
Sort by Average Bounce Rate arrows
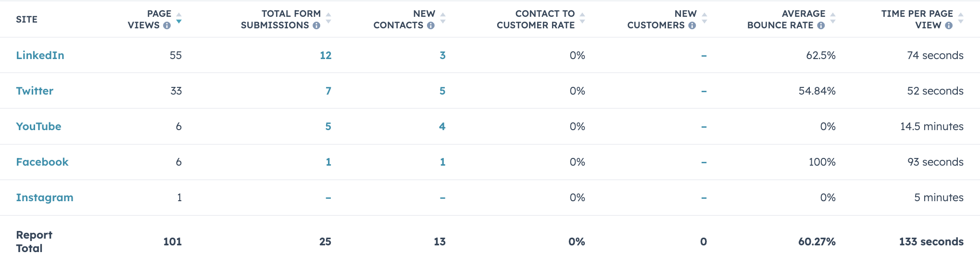point(833,18)
